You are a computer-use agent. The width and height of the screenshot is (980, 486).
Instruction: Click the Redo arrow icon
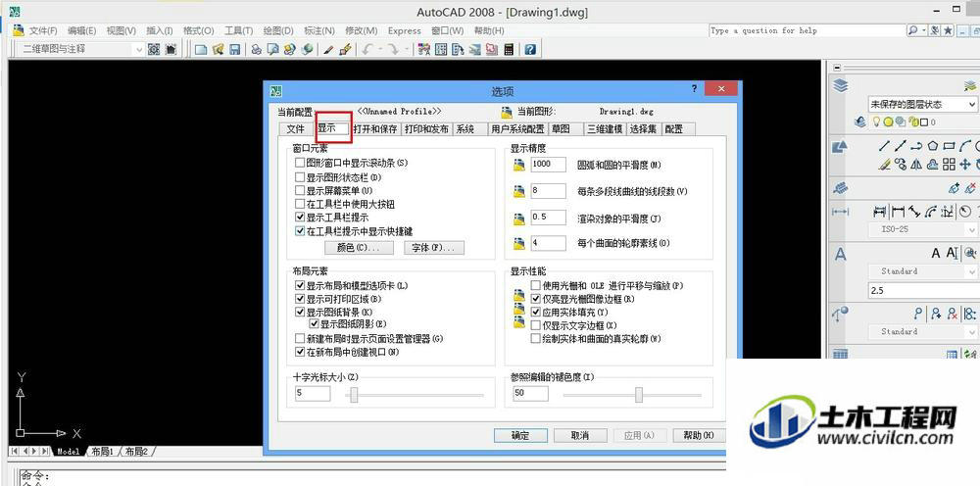coord(393,49)
